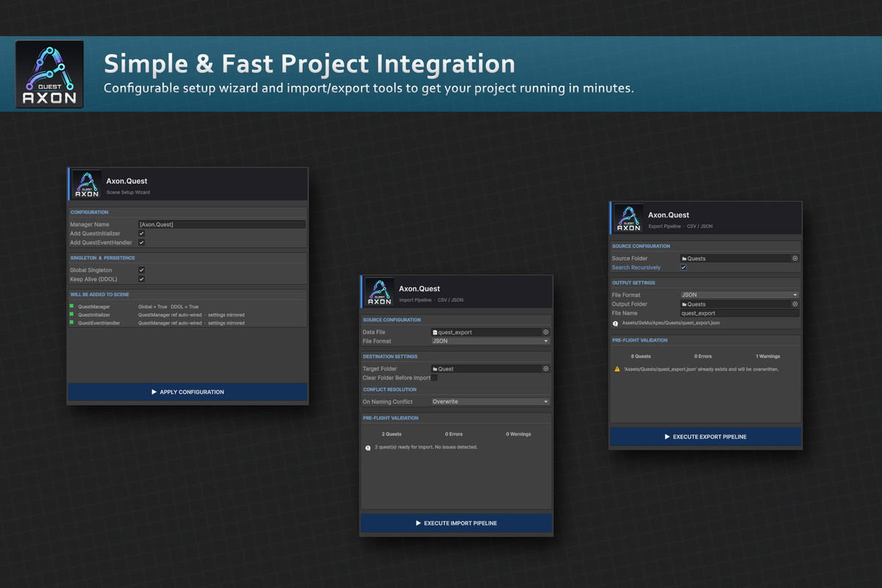Viewport: 882px width, 588px height.
Task: Click the '1 Warnings' count in Export Pipeline
Action: [768, 356]
